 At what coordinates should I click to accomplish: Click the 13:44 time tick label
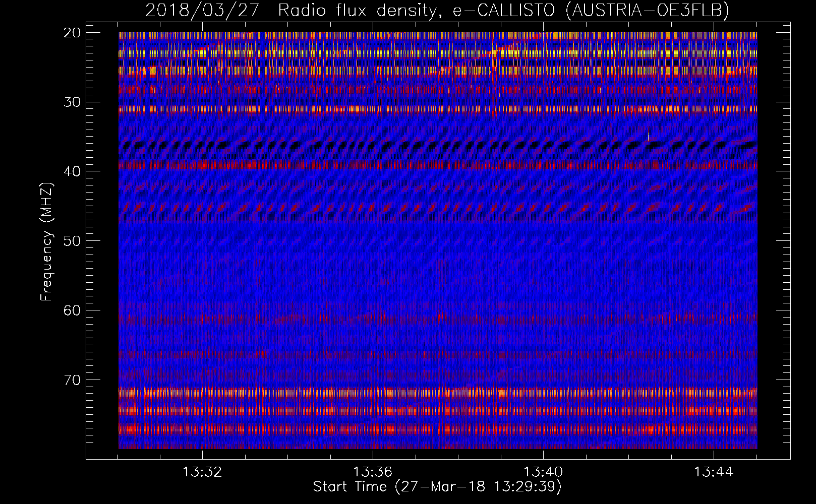714,472
